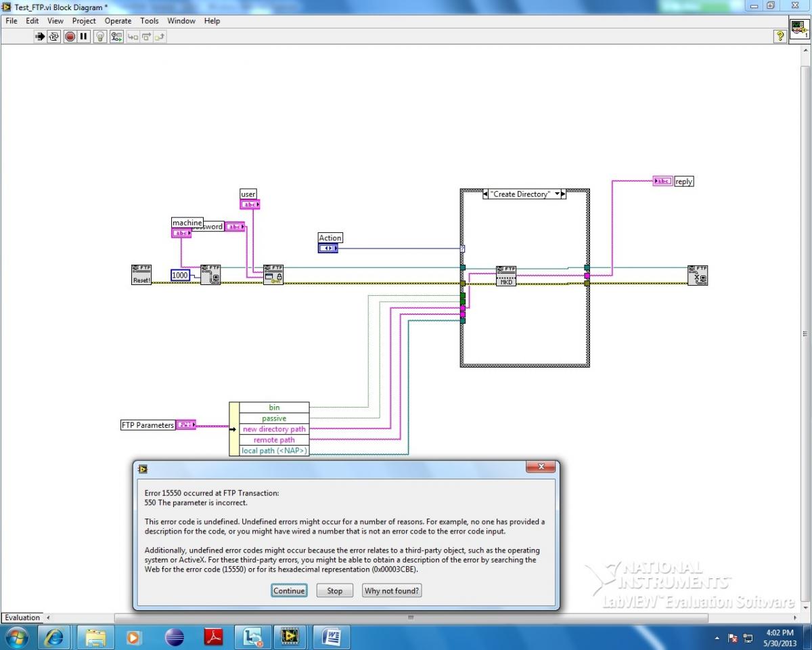This screenshot has width=812, height=650.
Task: Click the Why not found? button
Action: [391, 590]
